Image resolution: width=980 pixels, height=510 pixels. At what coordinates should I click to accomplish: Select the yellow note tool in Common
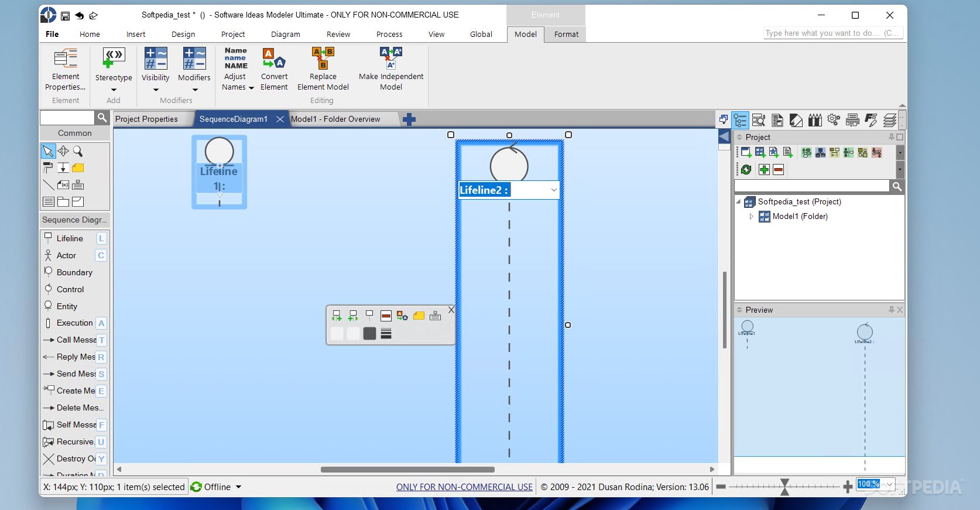coord(77,168)
